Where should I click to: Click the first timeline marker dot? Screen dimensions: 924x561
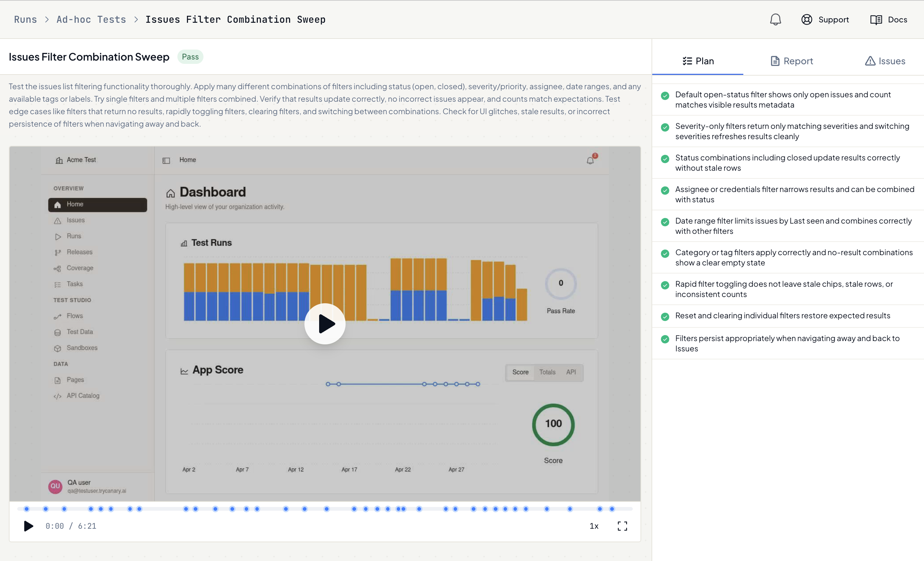coord(26,509)
